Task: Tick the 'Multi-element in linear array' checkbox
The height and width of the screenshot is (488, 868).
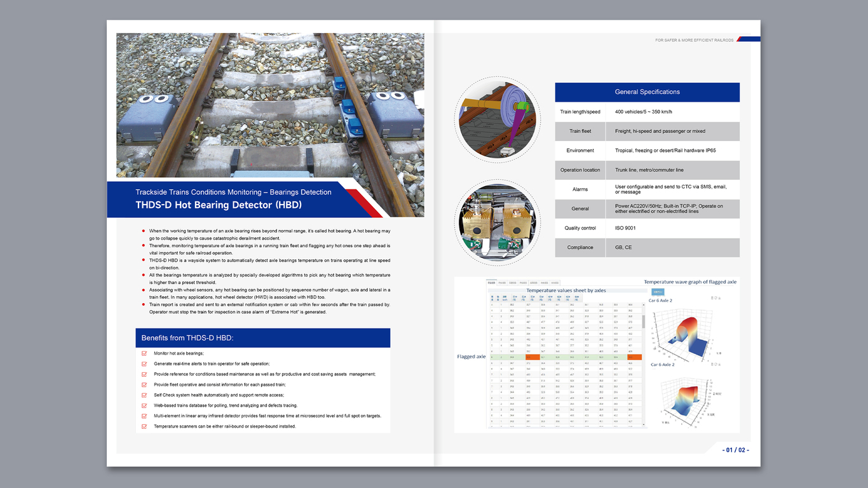Action: point(144,416)
